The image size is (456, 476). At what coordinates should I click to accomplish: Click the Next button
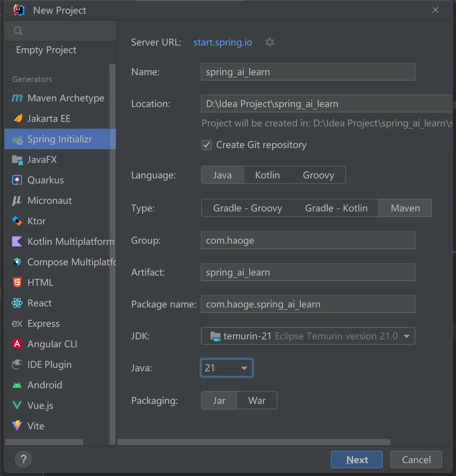tap(357, 460)
